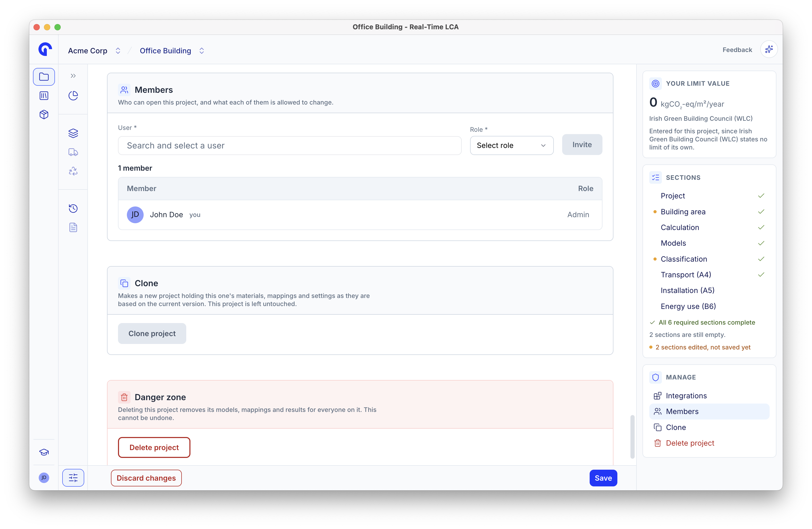
Task: Click the Delete project button in Danger zone
Action: [154, 447]
